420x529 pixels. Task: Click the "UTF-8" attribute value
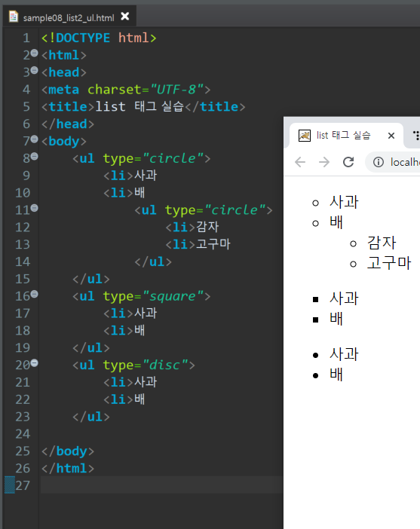177,90
